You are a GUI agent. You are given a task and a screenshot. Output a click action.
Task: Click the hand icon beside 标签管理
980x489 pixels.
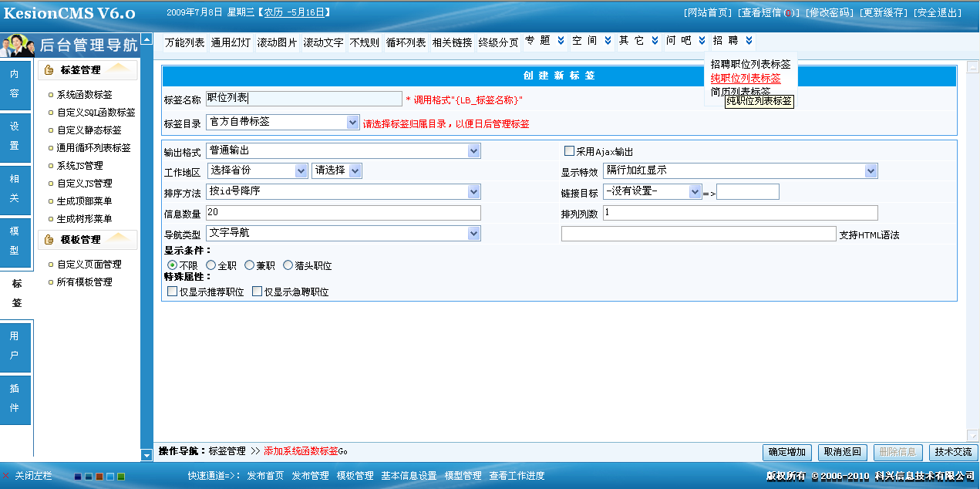click(x=49, y=70)
